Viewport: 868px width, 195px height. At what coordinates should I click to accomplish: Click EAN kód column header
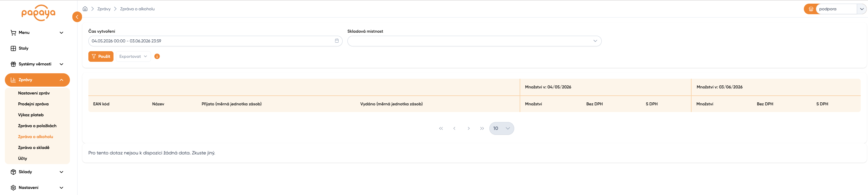click(x=101, y=104)
